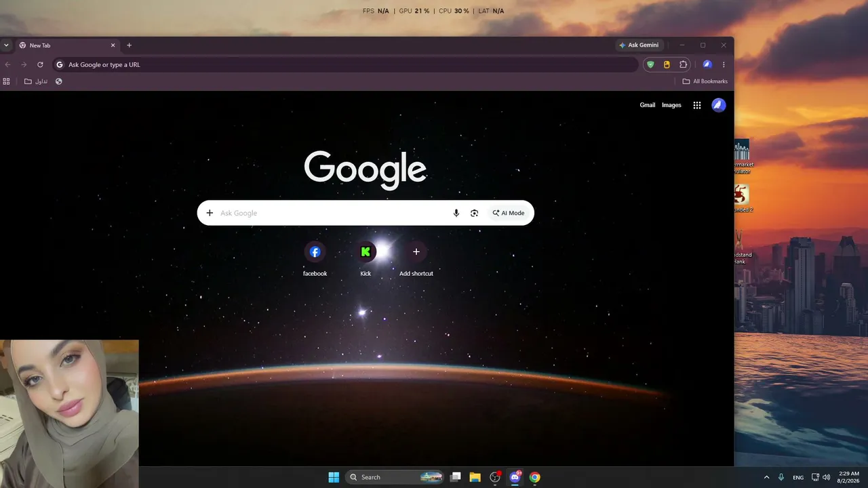Go forward using the browser forward arrow
The width and height of the screenshot is (868, 488).
[24, 64]
